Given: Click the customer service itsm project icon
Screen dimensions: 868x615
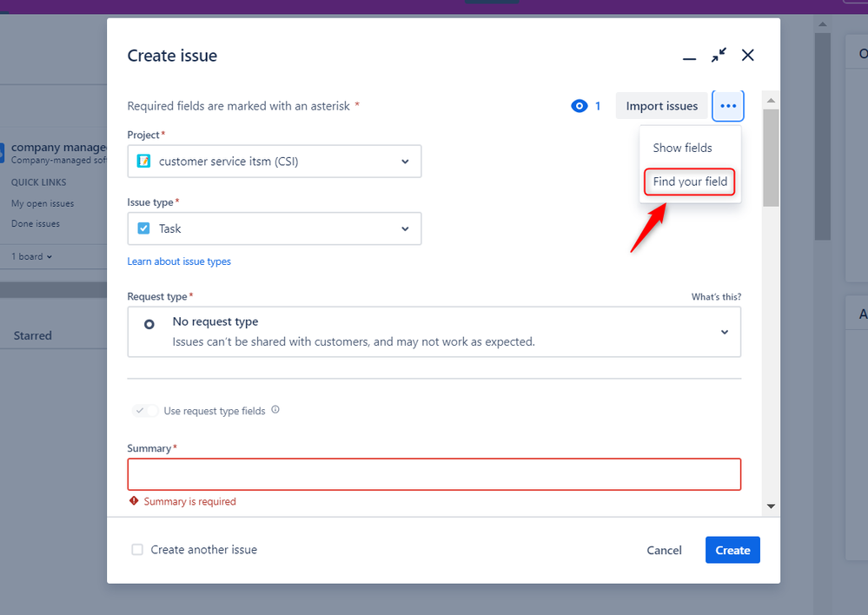Looking at the screenshot, I should click(x=143, y=161).
